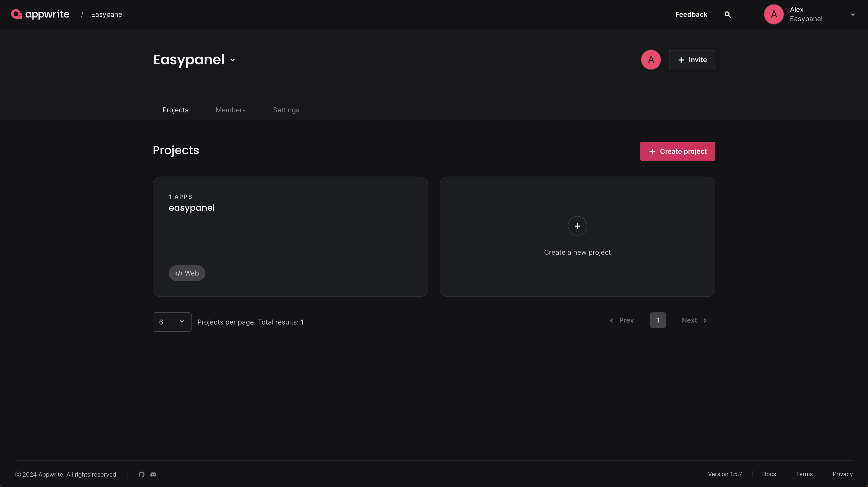Image resolution: width=868 pixels, height=487 pixels.
Task: Click the Appwrite logo
Action: 40,14
